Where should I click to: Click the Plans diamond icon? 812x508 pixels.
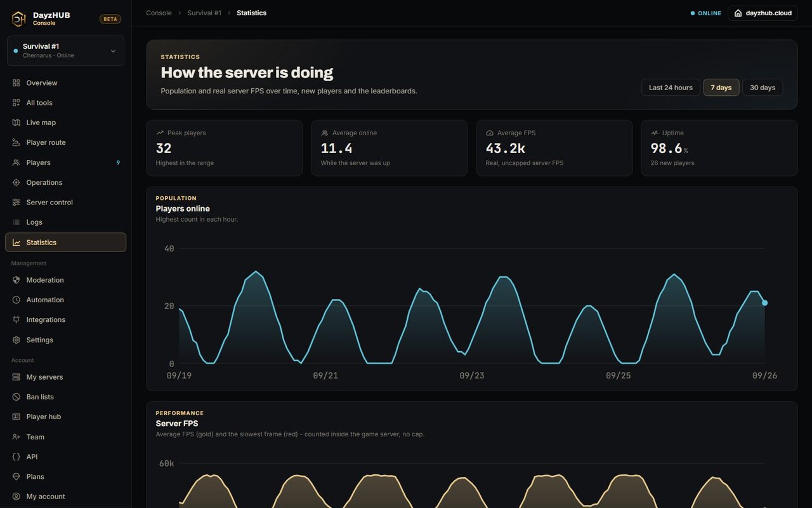coord(16,477)
